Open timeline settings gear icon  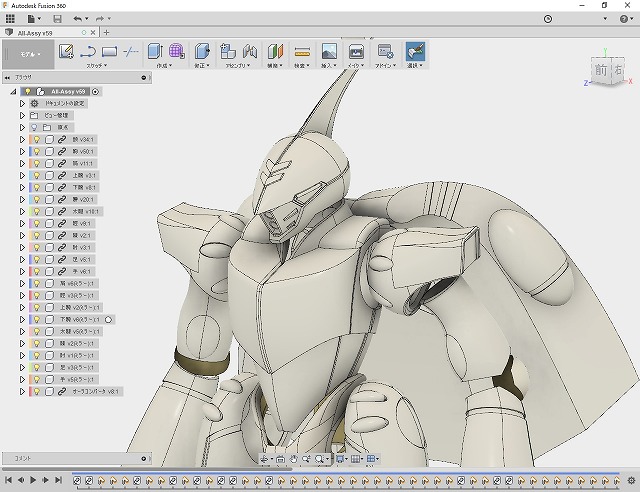[631, 480]
